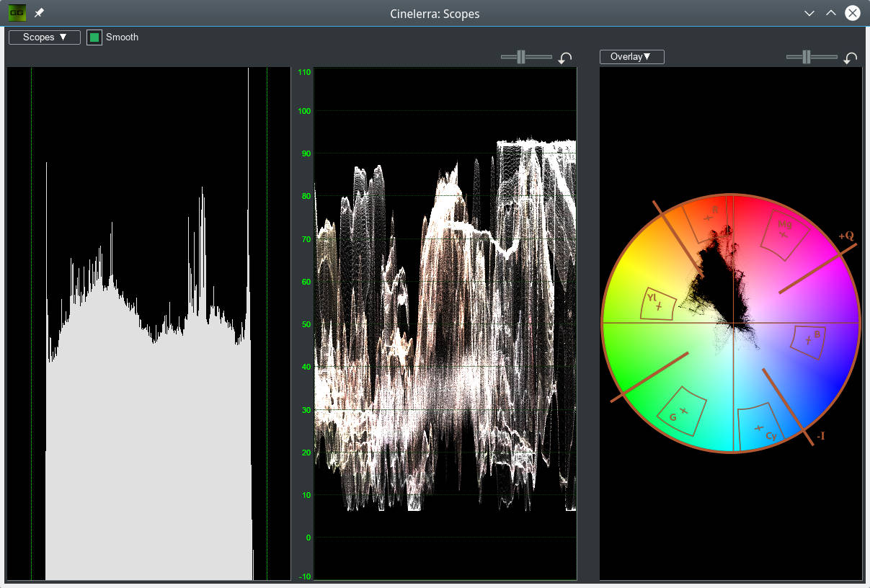
Task: Toggle the Smooth checkbox
Action: pos(94,37)
